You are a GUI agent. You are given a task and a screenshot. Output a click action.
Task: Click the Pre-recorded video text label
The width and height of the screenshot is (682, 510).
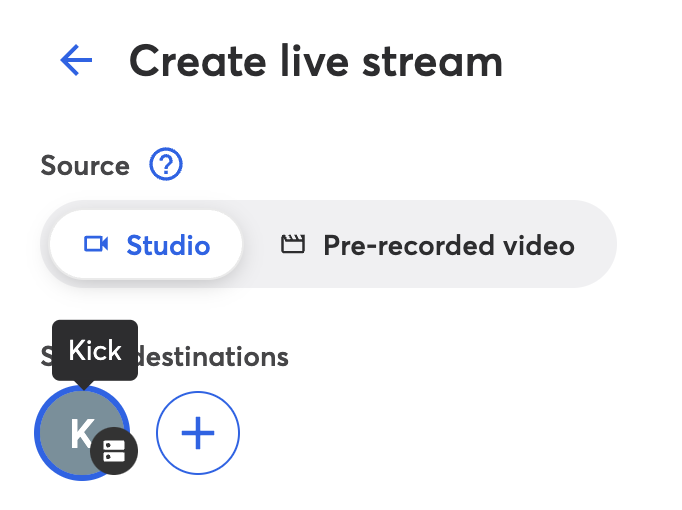449,245
